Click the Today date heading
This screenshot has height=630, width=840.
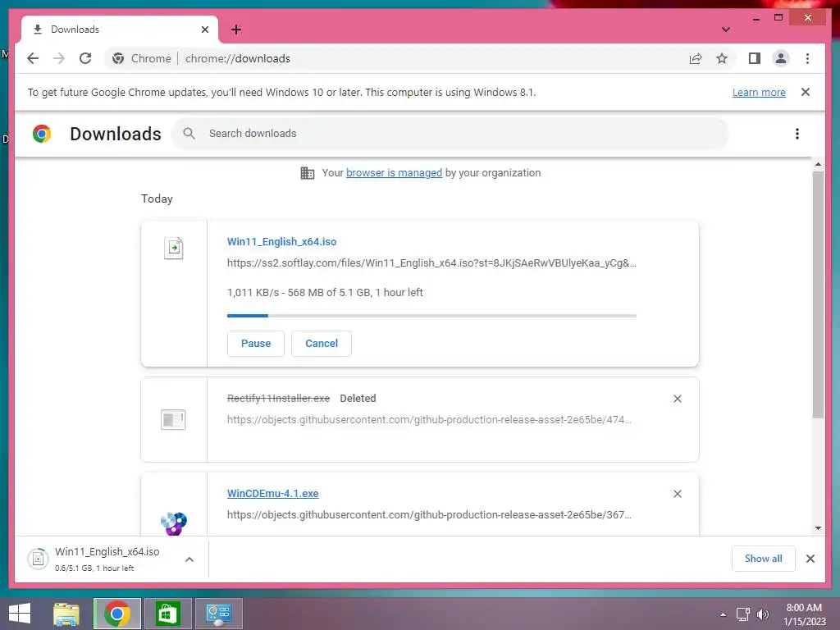click(x=157, y=199)
